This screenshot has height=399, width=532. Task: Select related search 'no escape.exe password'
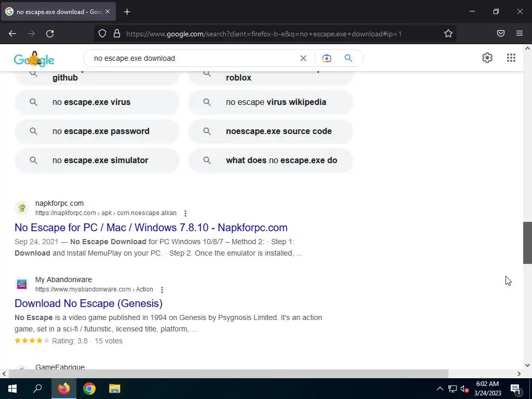click(x=97, y=131)
